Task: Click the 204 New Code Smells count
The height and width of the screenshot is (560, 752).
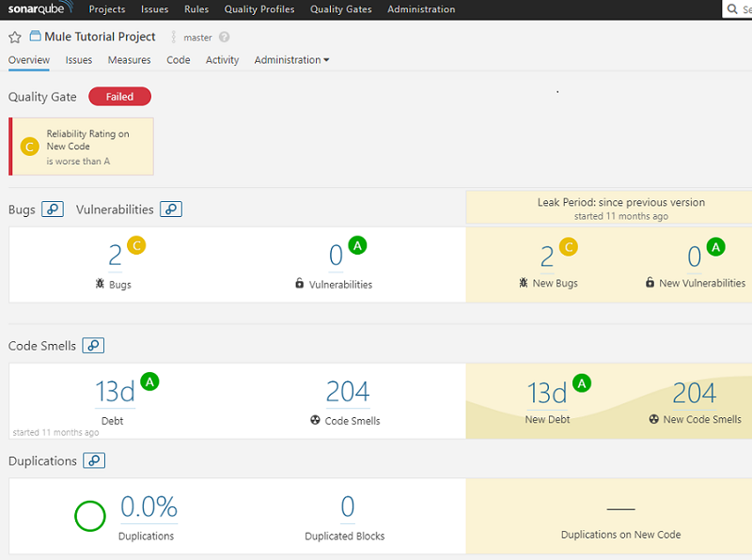Action: click(695, 393)
